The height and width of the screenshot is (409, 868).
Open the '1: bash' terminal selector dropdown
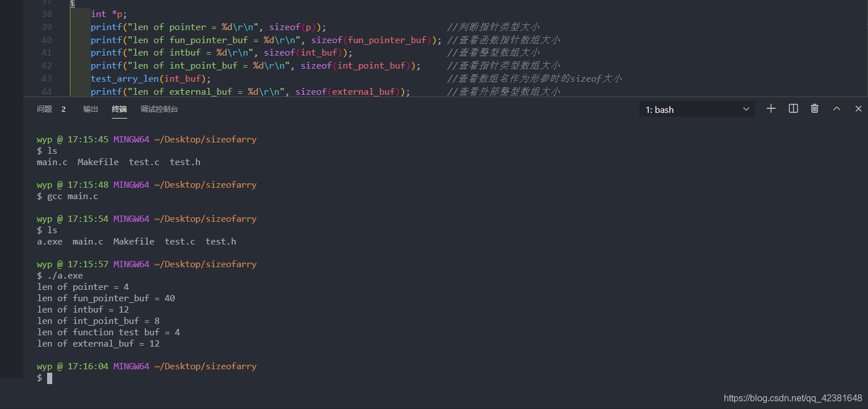(x=697, y=109)
